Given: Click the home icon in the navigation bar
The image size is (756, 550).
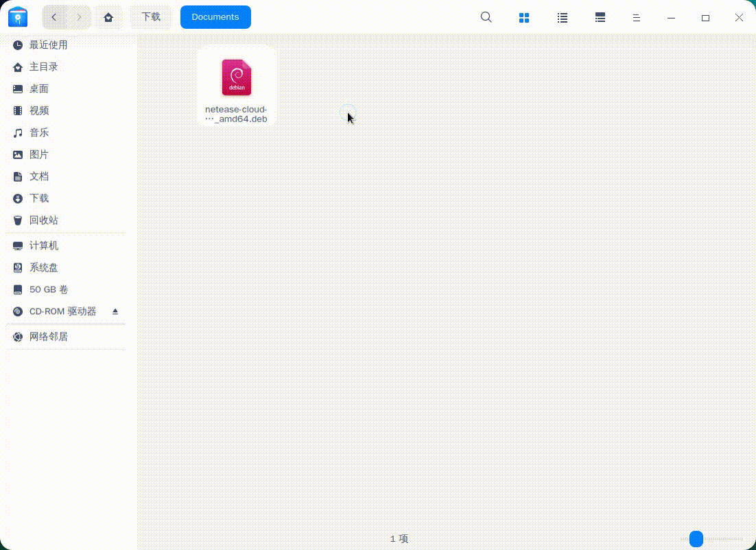Looking at the screenshot, I should 108,16.
